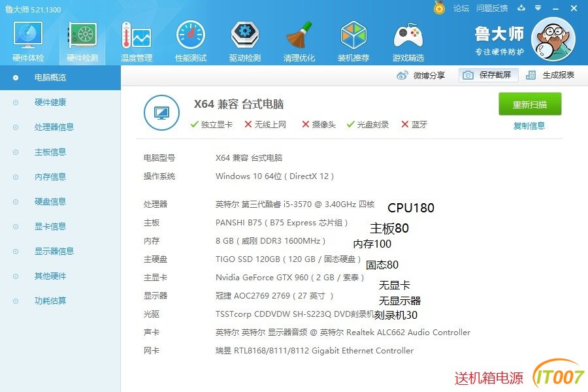Open the 清理优化 cleanup broom tool
The height and width of the screenshot is (392, 588).
(x=299, y=42)
